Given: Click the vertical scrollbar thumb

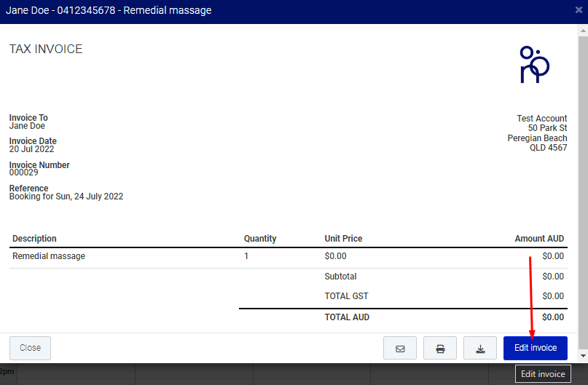Looking at the screenshot, I should 583,192.
